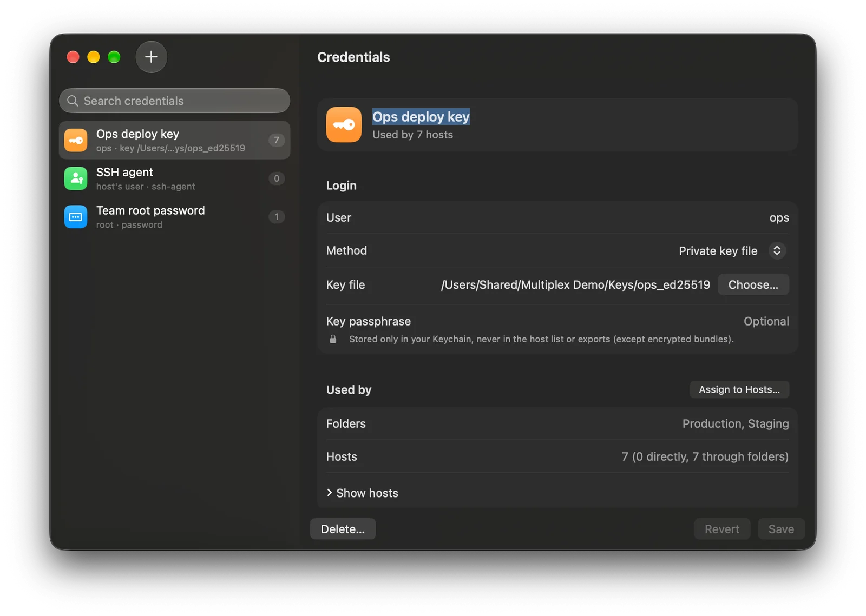
Task: Click the host count badge 7
Action: click(277, 140)
